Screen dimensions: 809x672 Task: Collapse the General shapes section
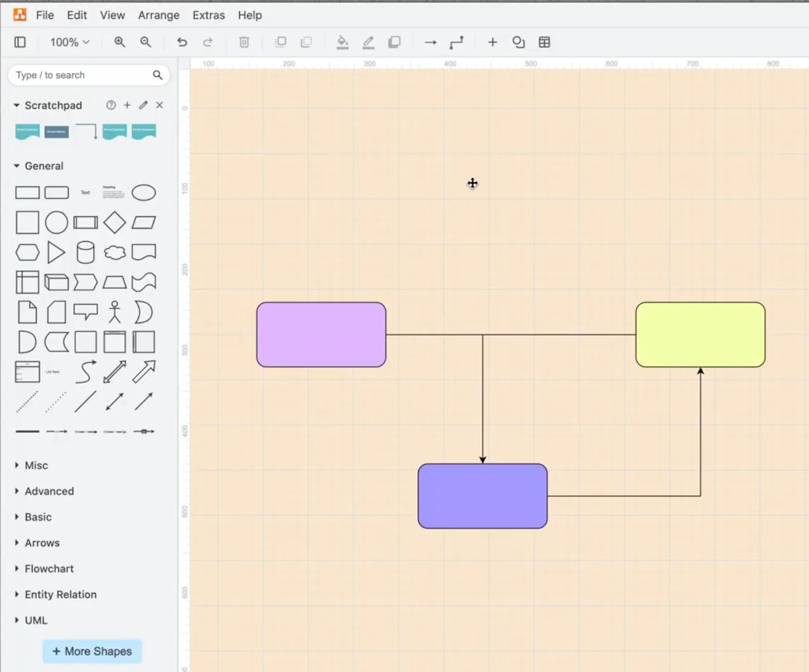44,166
